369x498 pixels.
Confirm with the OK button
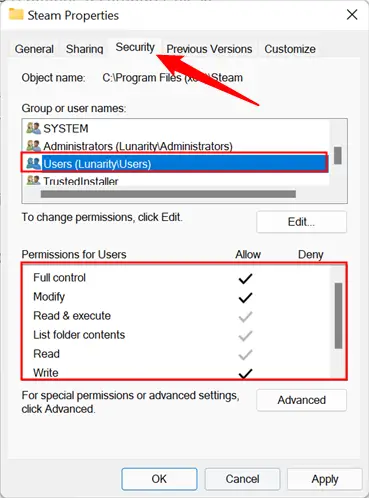click(x=159, y=479)
